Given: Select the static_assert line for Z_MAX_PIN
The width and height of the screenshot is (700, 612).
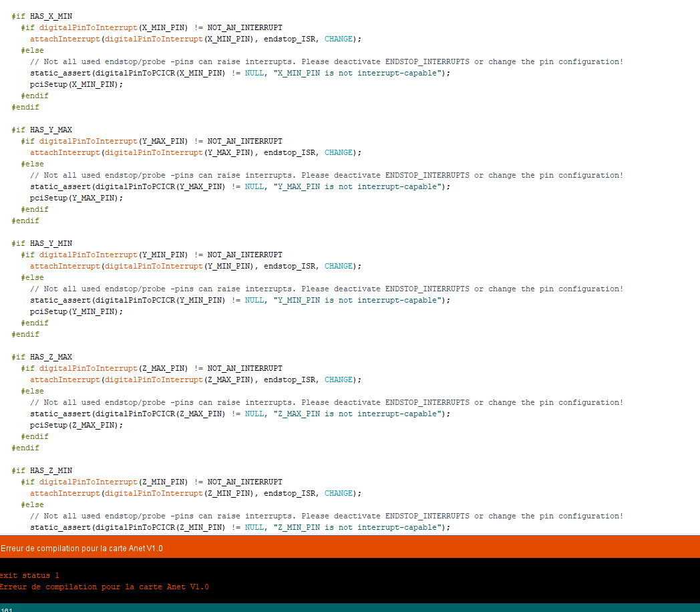Looking at the screenshot, I should point(240,414).
